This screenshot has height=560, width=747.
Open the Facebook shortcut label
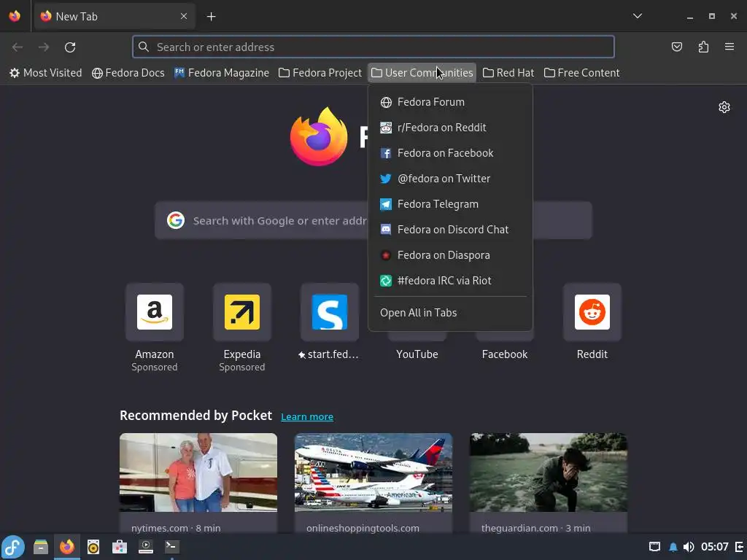[505, 354]
